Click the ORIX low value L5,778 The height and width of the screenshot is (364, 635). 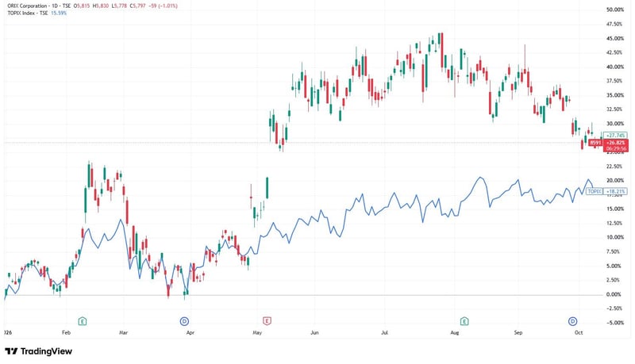click(119, 6)
